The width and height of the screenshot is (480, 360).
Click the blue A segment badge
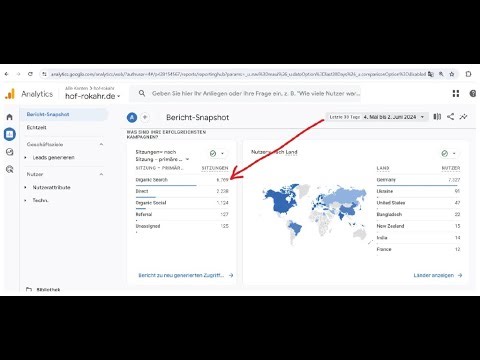pos(132,117)
